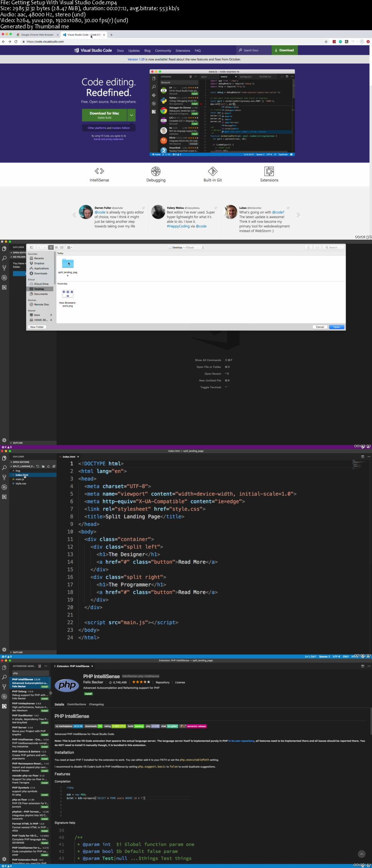This screenshot has width=372, height=868.
Task: Select the How-Browsers-work.png file
Action: (x=68, y=298)
